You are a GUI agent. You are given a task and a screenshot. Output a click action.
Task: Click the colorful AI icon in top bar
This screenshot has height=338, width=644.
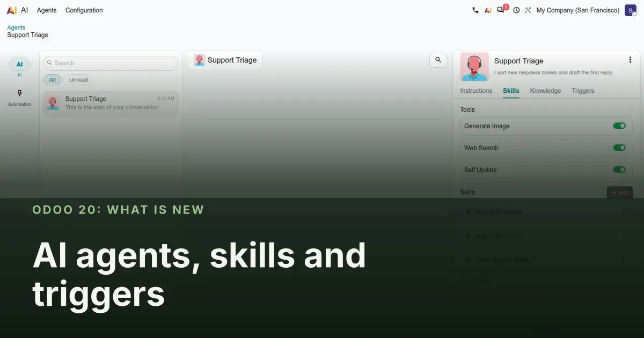[488, 10]
